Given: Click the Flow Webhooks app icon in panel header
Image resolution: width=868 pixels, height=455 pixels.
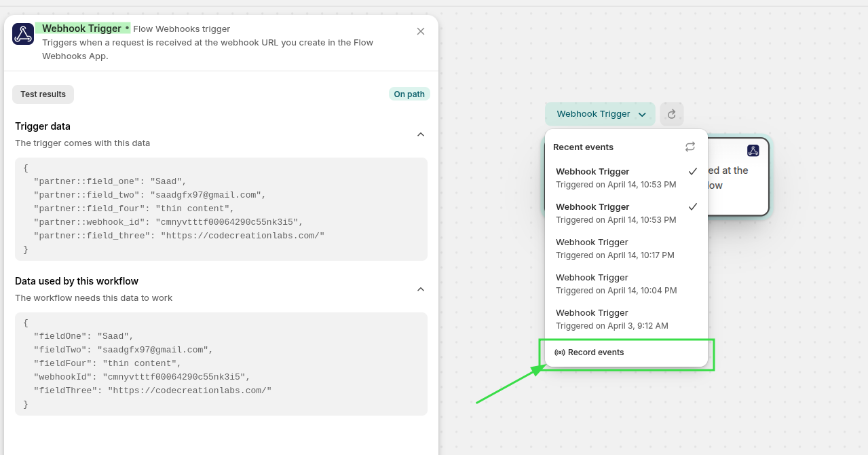Looking at the screenshot, I should [x=23, y=34].
